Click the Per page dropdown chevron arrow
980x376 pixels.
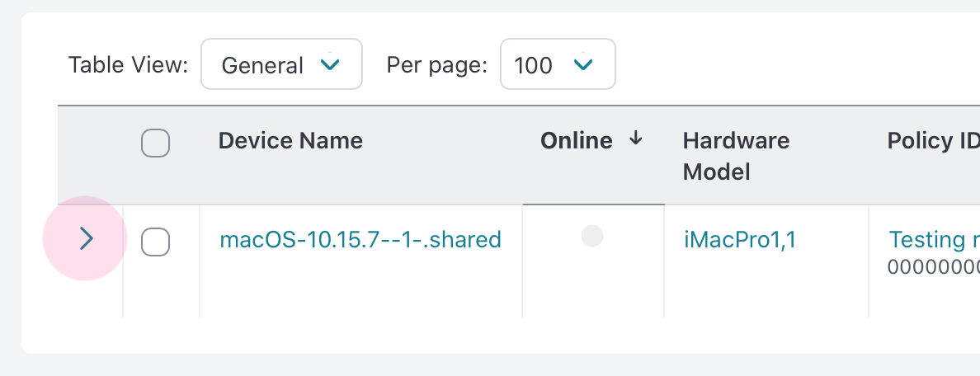click(x=584, y=64)
